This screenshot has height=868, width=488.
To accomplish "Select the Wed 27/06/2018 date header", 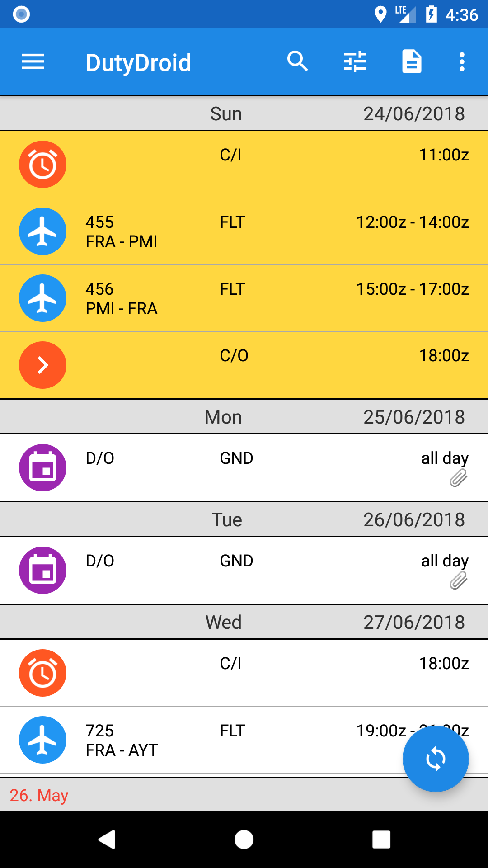I will [244, 622].
